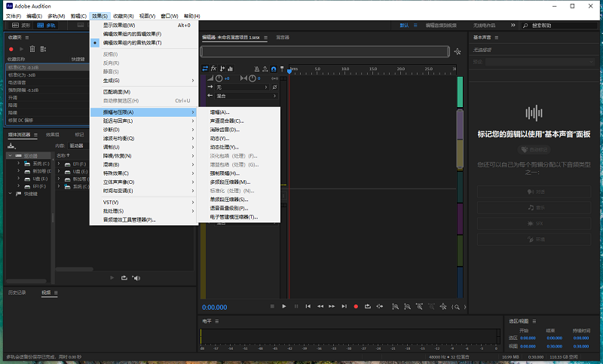Switch to Waveform view mode
Viewport: 603px width, 364px height.
[x=20, y=25]
